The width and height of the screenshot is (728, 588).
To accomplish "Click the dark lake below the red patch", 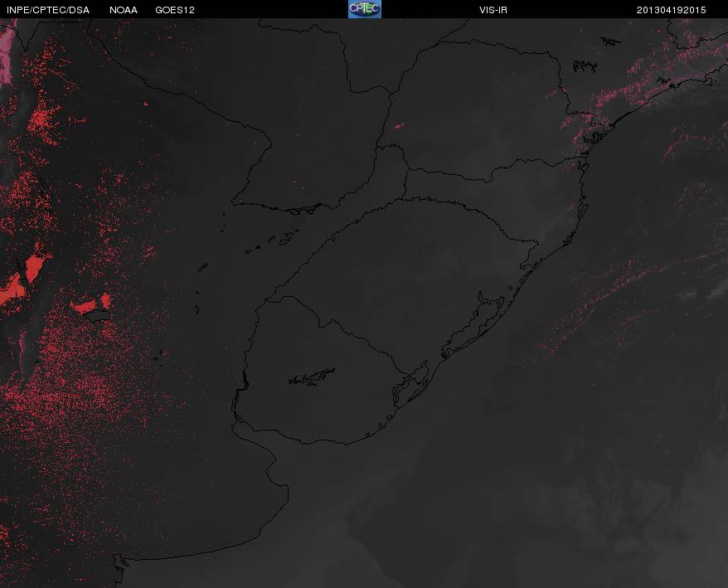I will (97, 316).
